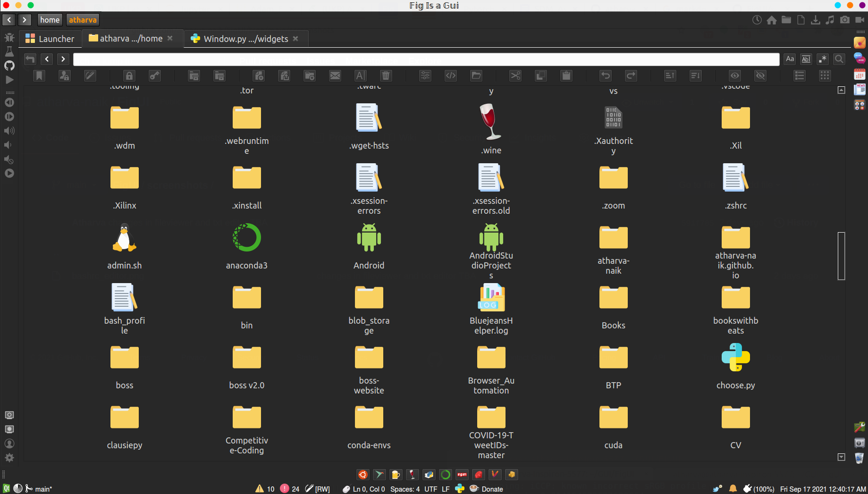Viewport: 868px width, 494px height.
Task: Click the history clock icon at top right
Action: 757,20
